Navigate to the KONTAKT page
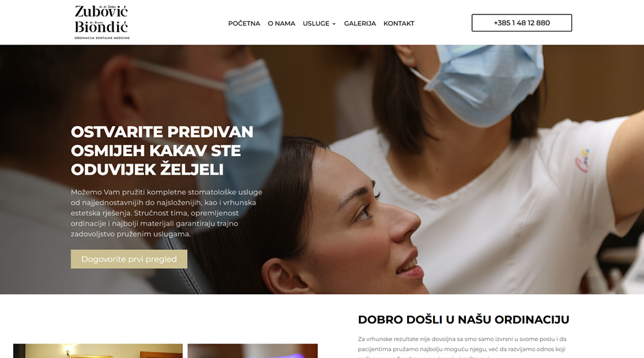Viewport: 644px width, 358px height. [399, 23]
